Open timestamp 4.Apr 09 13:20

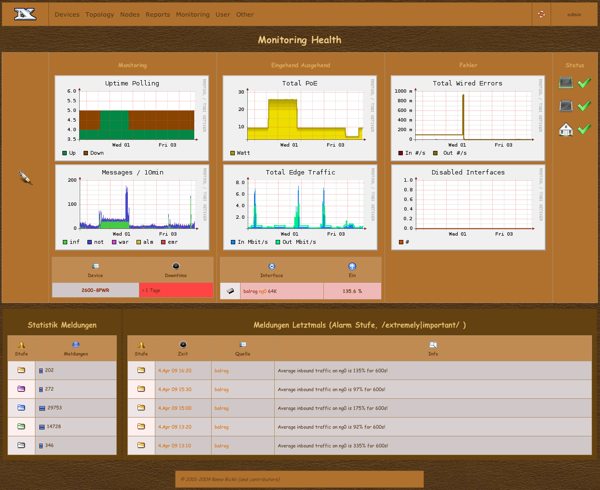[x=175, y=427]
